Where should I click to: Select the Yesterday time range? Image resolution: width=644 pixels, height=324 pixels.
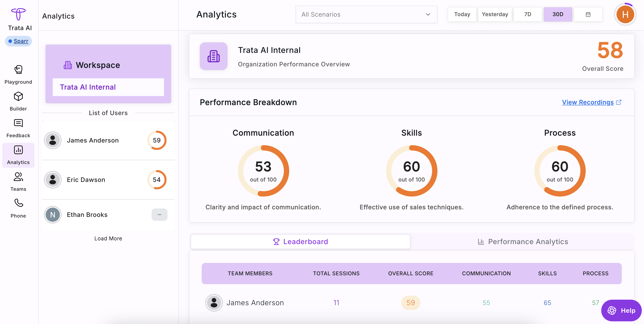[x=495, y=14]
